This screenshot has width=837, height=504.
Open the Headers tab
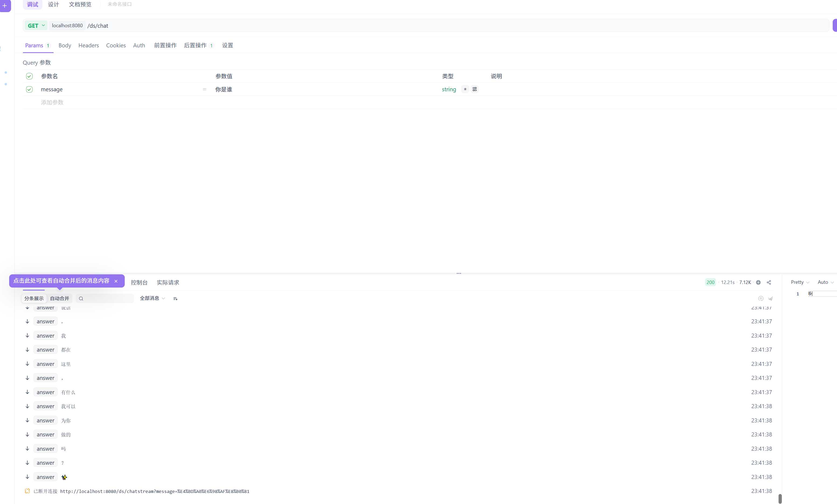[x=88, y=45]
